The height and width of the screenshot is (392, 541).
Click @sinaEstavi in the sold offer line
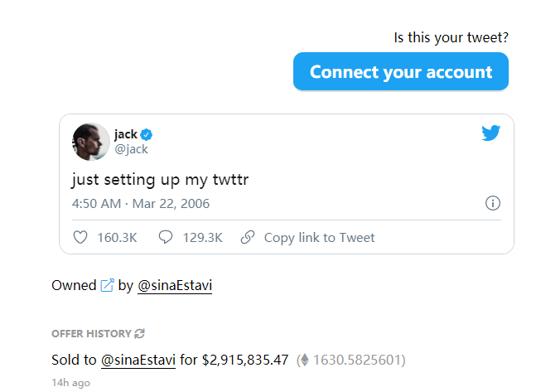point(138,361)
